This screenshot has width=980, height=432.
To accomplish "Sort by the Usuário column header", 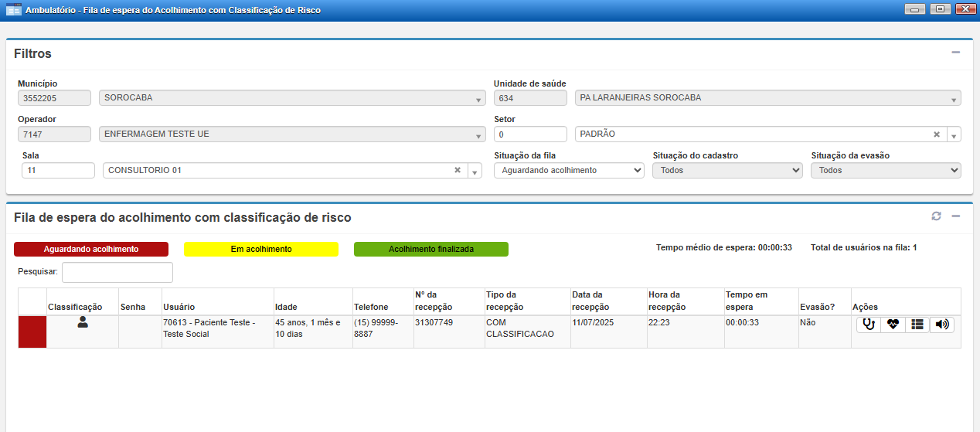I will coord(179,307).
